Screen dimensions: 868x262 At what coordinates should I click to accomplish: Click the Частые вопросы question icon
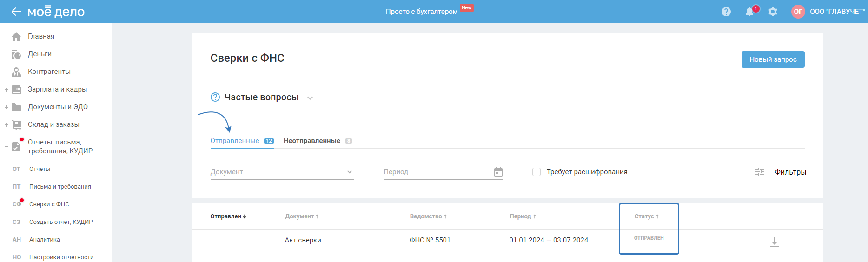pyautogui.click(x=215, y=97)
